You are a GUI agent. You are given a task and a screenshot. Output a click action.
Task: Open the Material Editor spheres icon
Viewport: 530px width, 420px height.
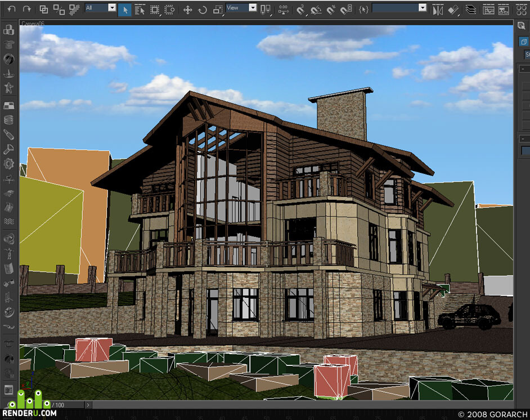(x=522, y=10)
